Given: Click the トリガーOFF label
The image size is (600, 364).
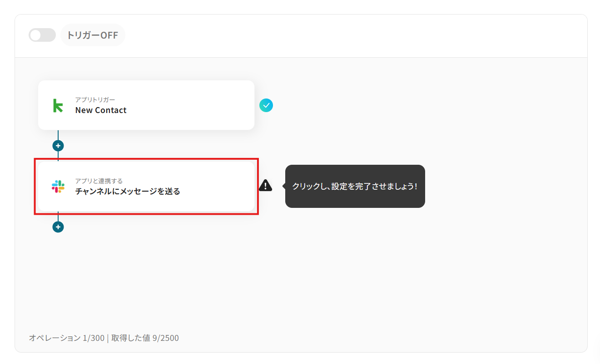Looking at the screenshot, I should click(x=93, y=35).
